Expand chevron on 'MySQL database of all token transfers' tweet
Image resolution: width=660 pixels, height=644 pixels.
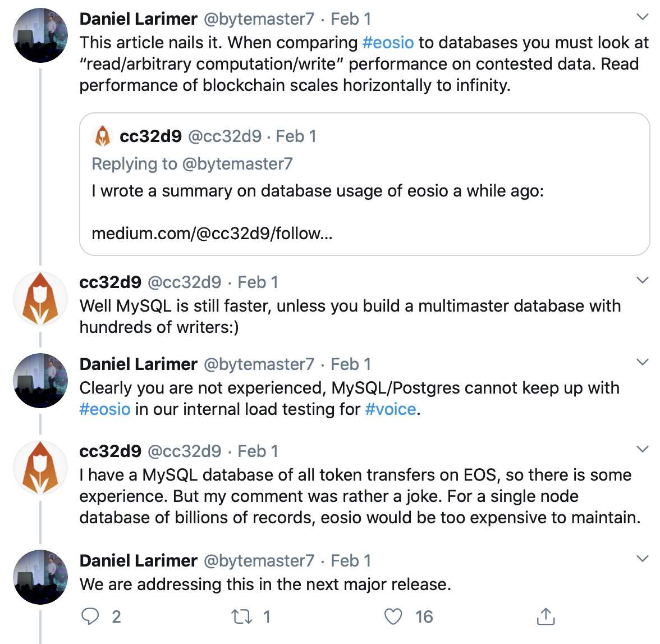click(643, 449)
